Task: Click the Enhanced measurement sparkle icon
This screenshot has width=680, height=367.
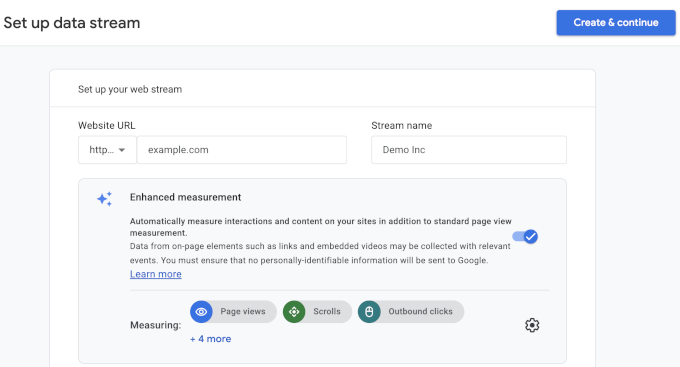Action: pyautogui.click(x=105, y=199)
